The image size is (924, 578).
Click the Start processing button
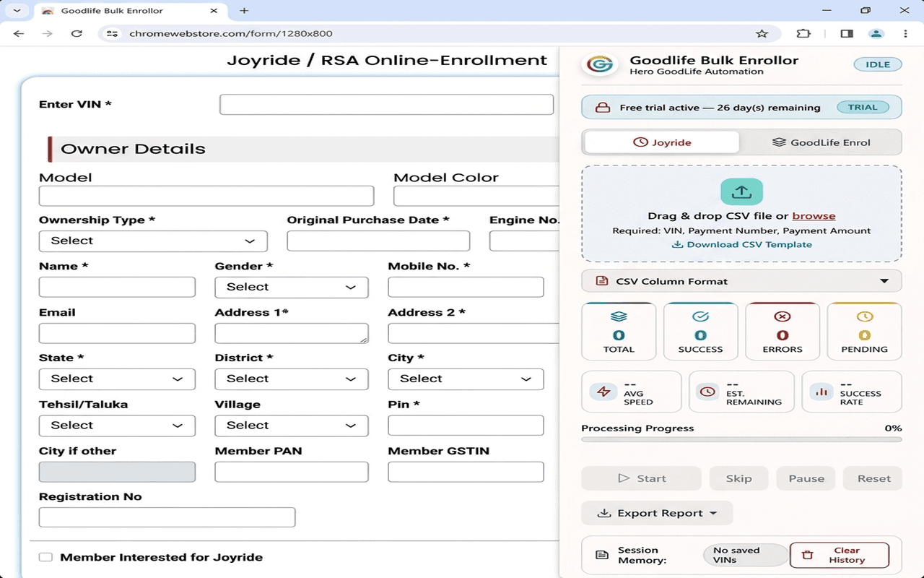click(x=641, y=478)
